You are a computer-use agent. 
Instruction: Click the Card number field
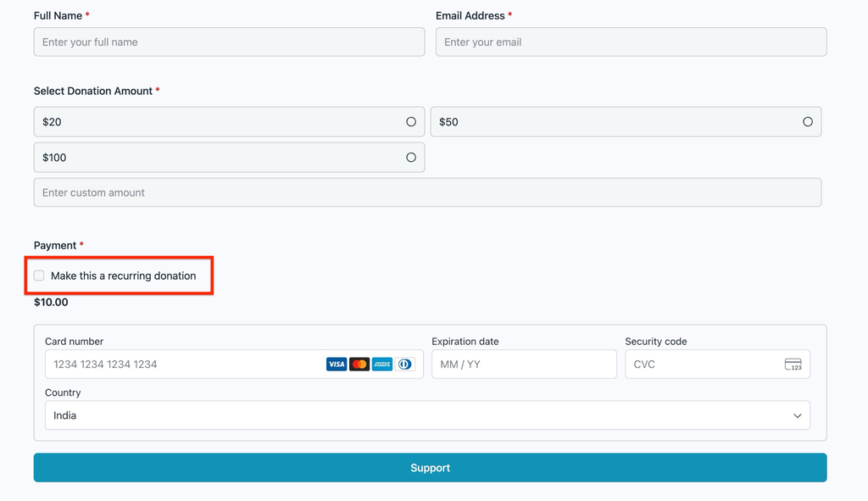(234, 365)
